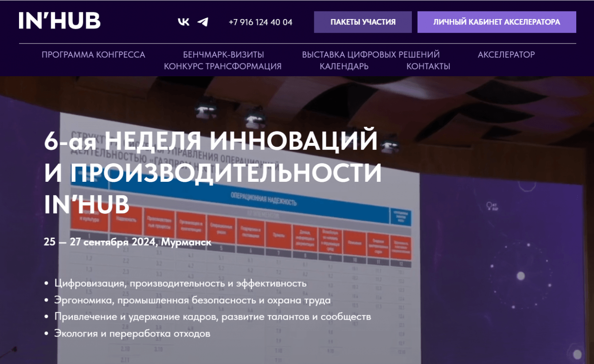Screen dimensions: 594x364
Task: Click the Эргономика, промышленная безопасность bullet text
Action: (192, 300)
